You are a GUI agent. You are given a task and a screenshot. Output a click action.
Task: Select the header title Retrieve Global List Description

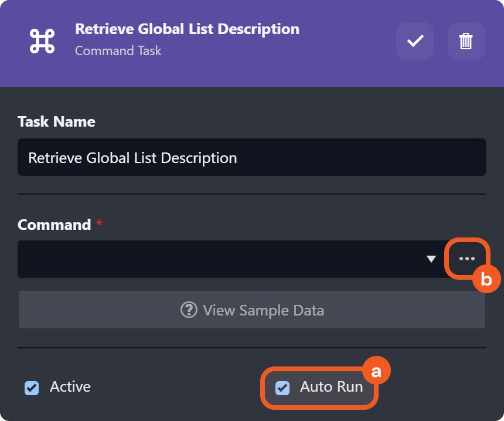tap(187, 29)
